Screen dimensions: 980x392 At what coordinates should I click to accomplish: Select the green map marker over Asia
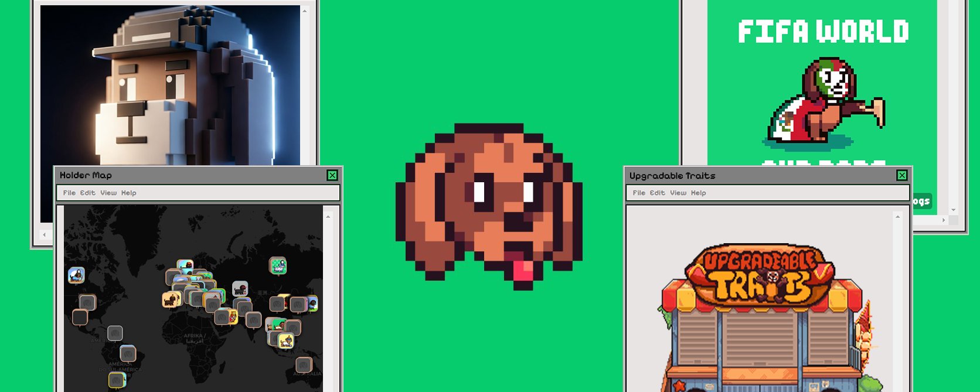pyautogui.click(x=278, y=265)
